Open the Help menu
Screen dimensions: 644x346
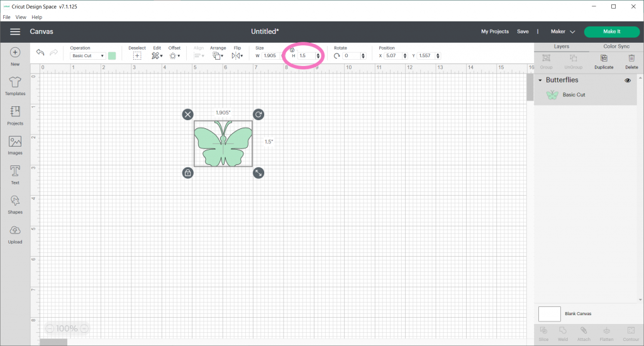coord(37,17)
